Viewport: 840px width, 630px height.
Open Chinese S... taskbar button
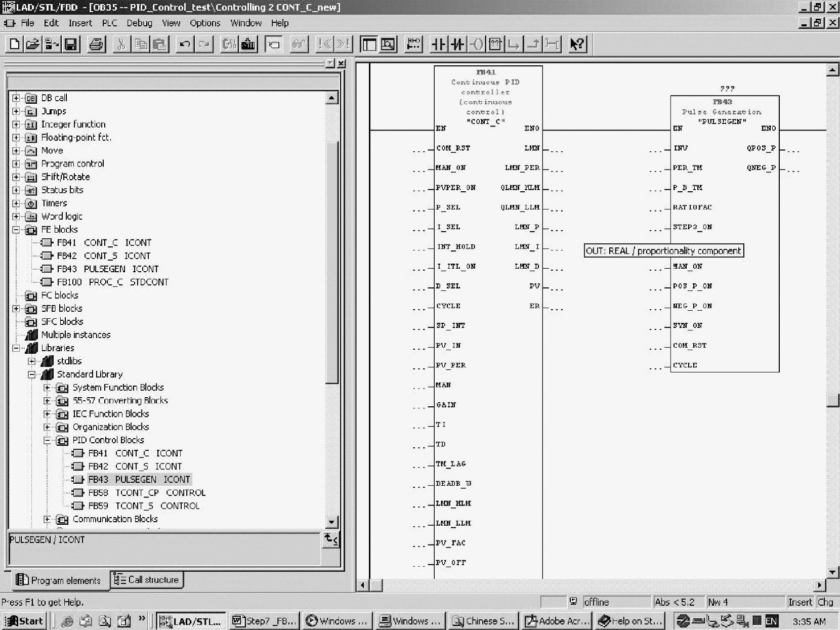point(484,621)
